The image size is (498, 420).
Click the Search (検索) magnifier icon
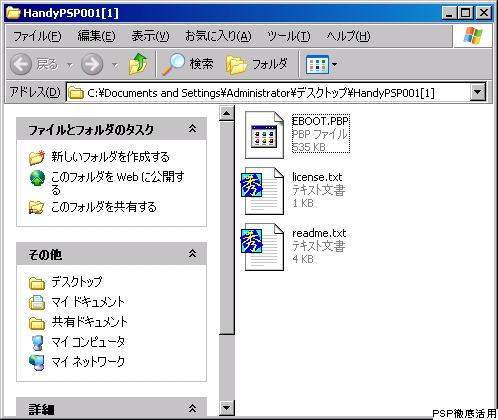click(173, 63)
